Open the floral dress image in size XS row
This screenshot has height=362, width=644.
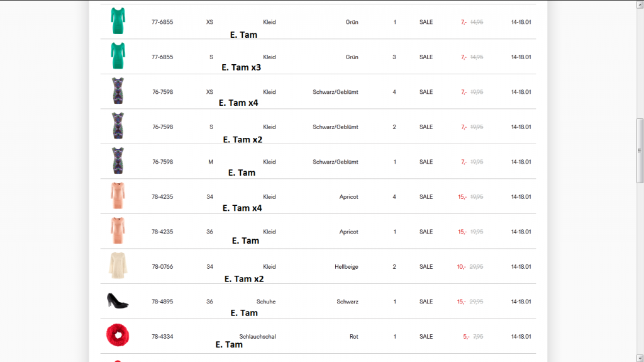[118, 91]
